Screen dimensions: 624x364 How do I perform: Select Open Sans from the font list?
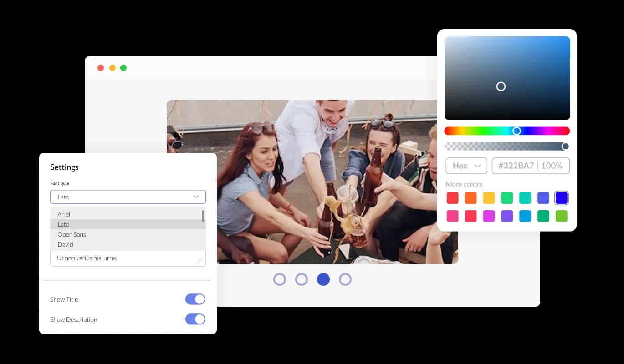(x=72, y=234)
